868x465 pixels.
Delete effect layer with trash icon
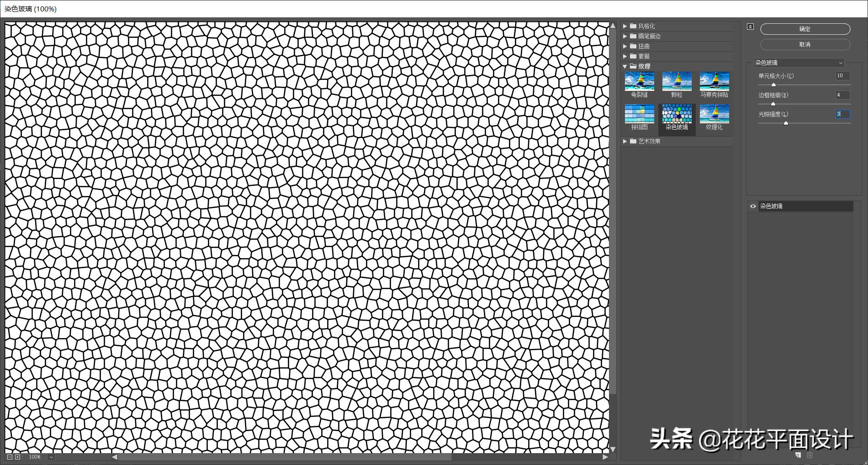[810, 455]
